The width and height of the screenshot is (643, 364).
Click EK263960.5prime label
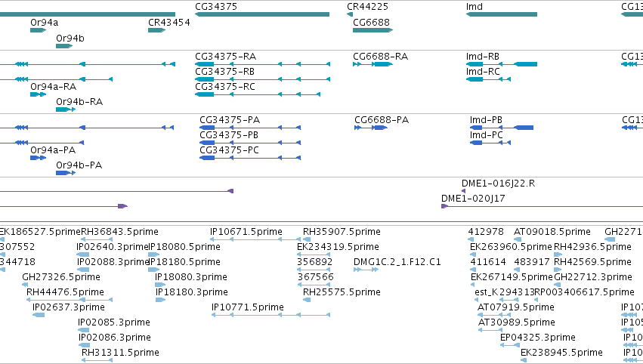511,247
